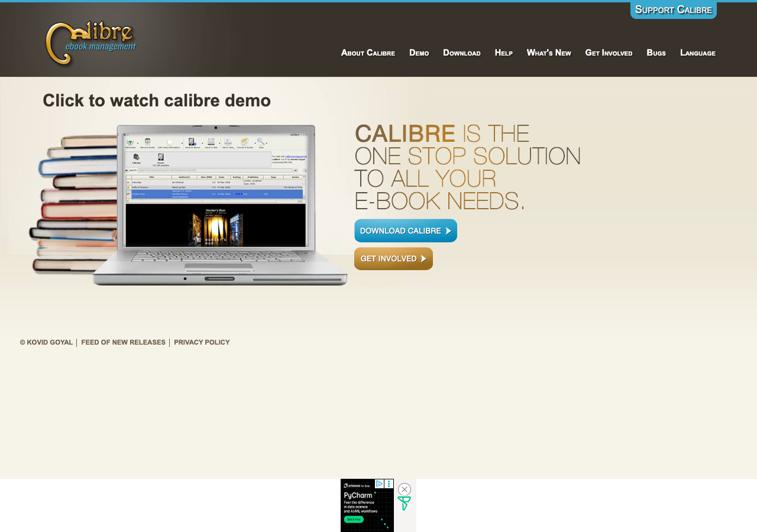Open the Privacy Policy link
This screenshot has height=532, width=757.
[x=202, y=342]
